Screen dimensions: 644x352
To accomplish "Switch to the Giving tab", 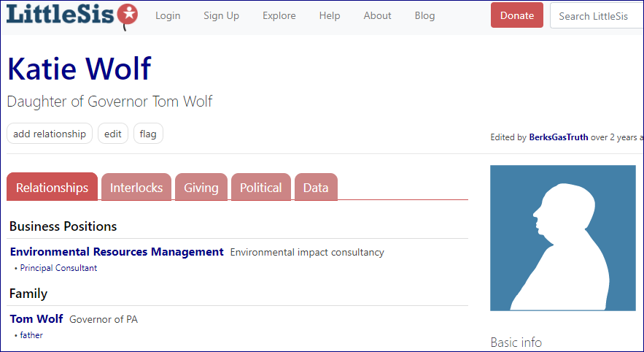I will click(x=201, y=187).
